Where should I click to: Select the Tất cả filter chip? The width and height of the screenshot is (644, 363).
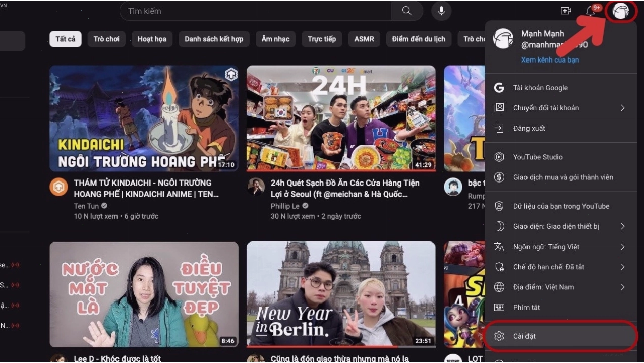click(66, 39)
